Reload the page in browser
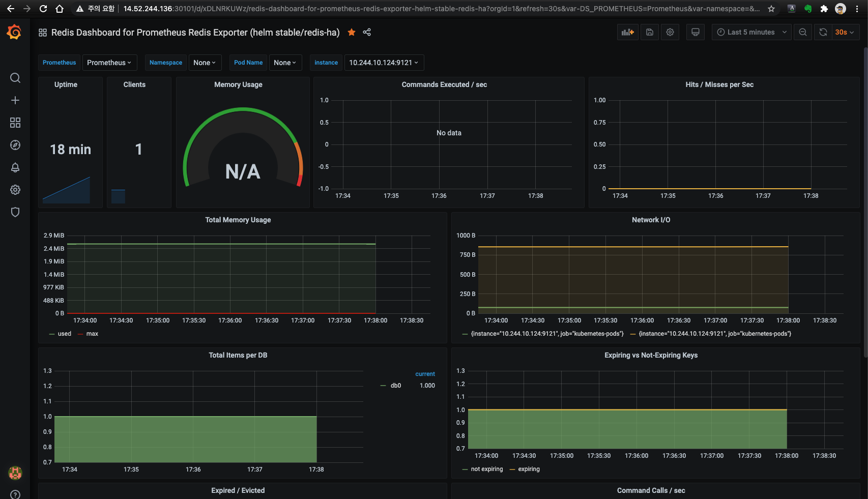The height and width of the screenshot is (499, 868). click(43, 9)
